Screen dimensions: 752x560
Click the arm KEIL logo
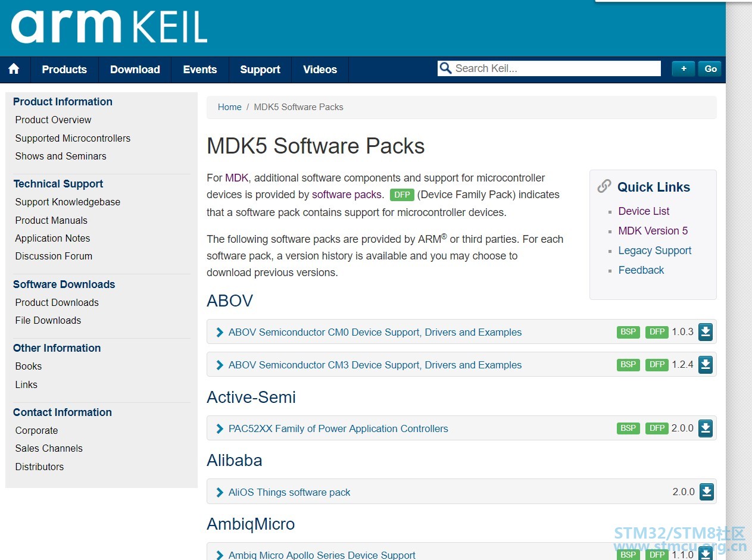(109, 27)
